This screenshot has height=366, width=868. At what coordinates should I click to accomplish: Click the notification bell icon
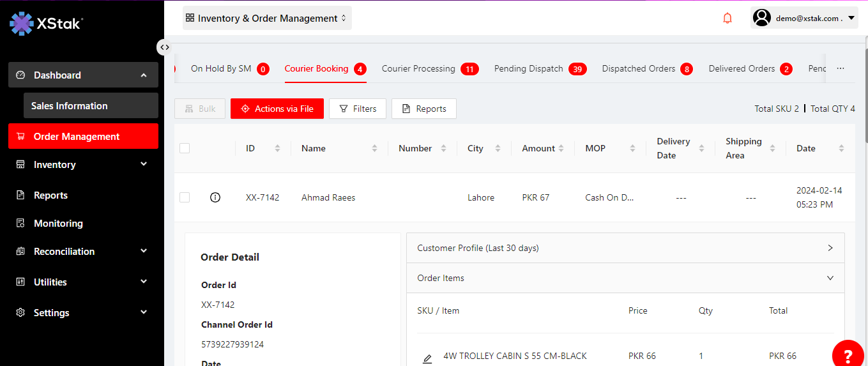pos(727,19)
